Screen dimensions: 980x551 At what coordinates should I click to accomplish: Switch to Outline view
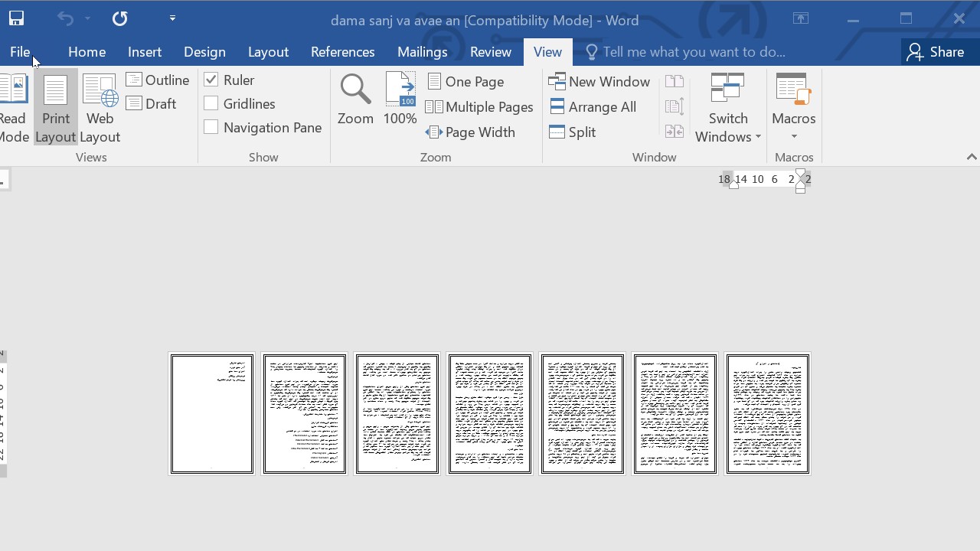(x=158, y=80)
